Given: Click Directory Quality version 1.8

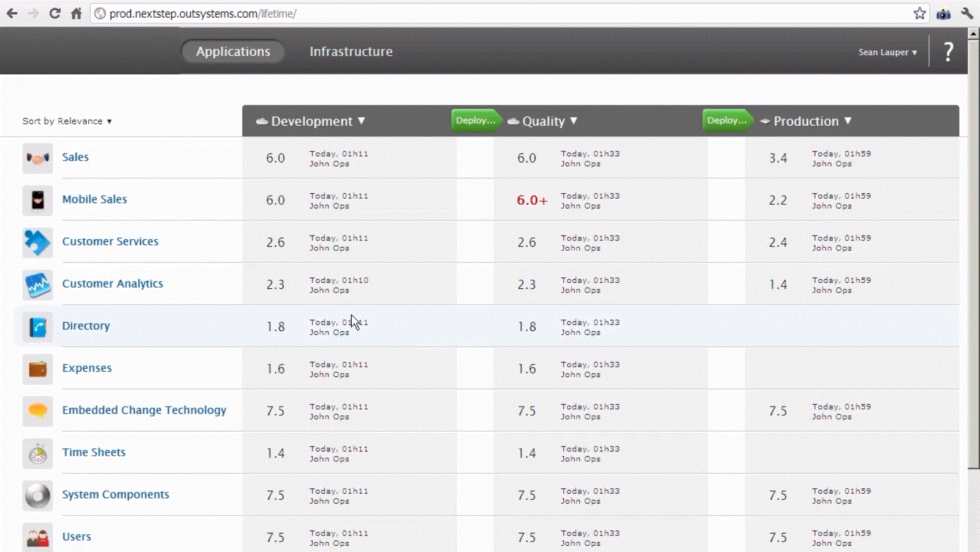Looking at the screenshot, I should [x=527, y=327].
